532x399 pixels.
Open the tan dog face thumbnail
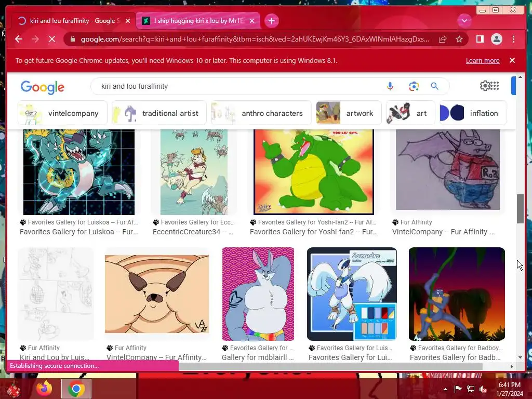(x=157, y=294)
